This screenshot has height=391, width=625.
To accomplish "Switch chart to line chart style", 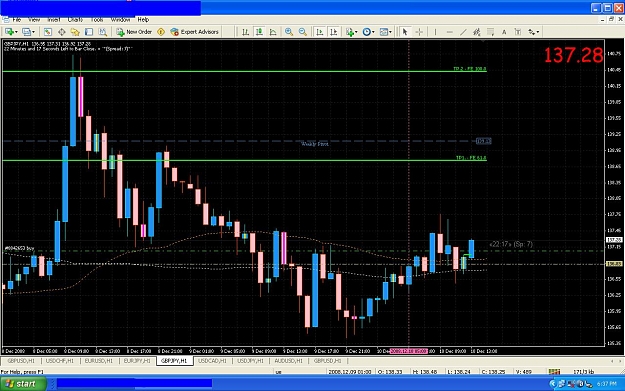I will 273,31.
